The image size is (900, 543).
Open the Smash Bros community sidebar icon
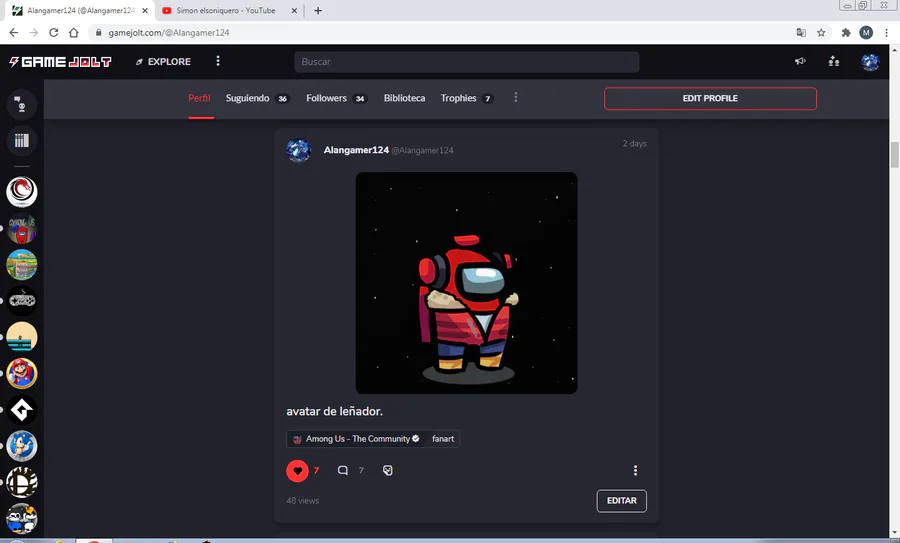point(22,483)
